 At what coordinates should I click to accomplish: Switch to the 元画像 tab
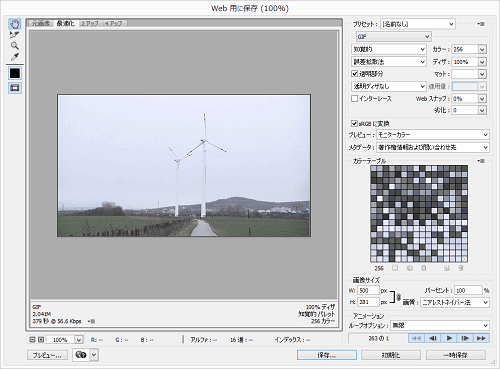(x=41, y=23)
